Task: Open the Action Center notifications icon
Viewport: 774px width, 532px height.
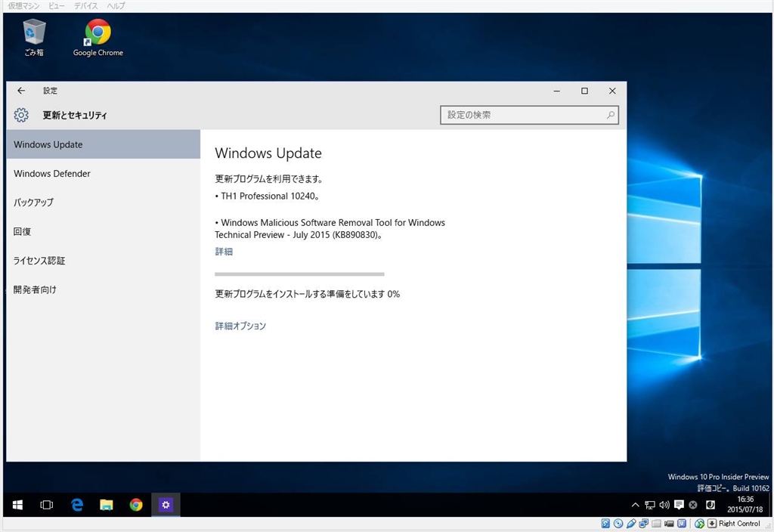Action: pyautogui.click(x=679, y=505)
